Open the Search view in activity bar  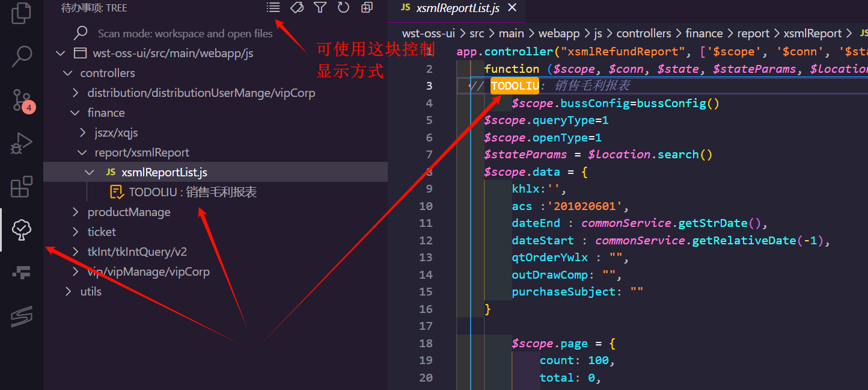pyautogui.click(x=22, y=56)
